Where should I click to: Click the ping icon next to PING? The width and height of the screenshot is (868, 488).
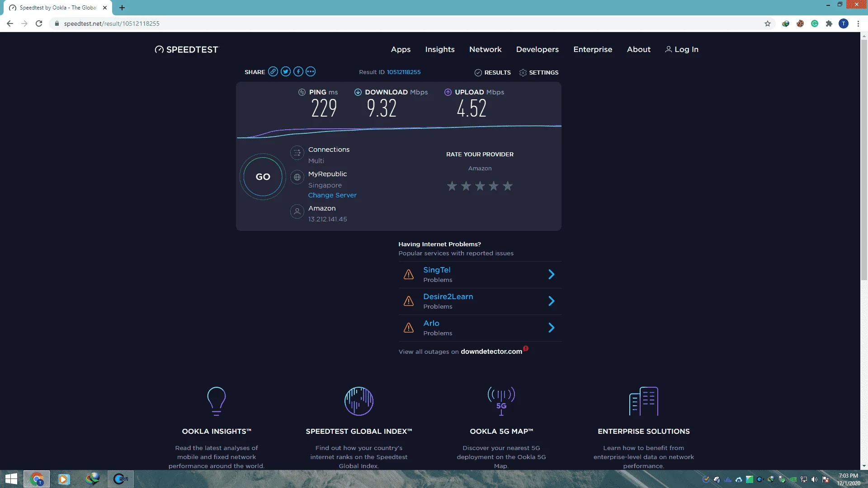302,92
